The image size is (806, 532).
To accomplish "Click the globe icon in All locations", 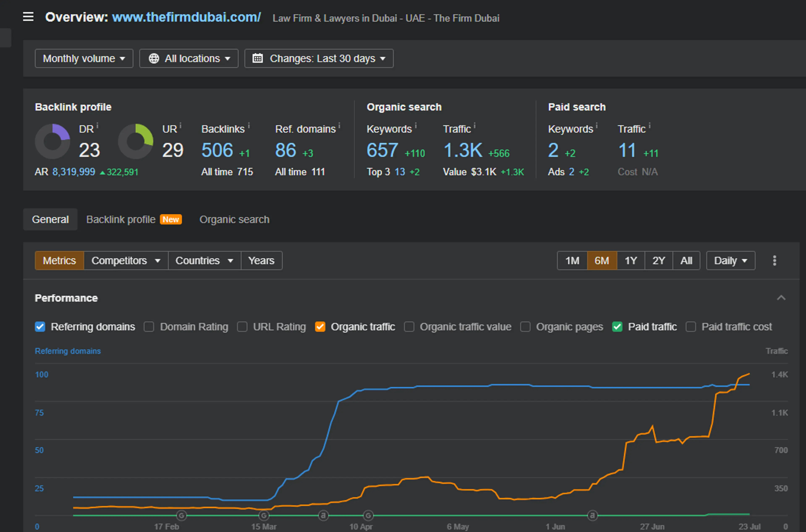I will click(x=154, y=59).
